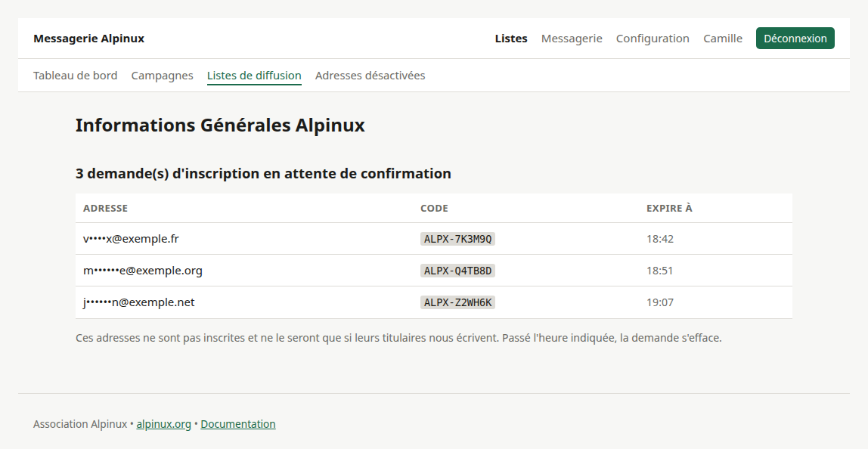Click the Association Alpinux footer text

pos(80,424)
